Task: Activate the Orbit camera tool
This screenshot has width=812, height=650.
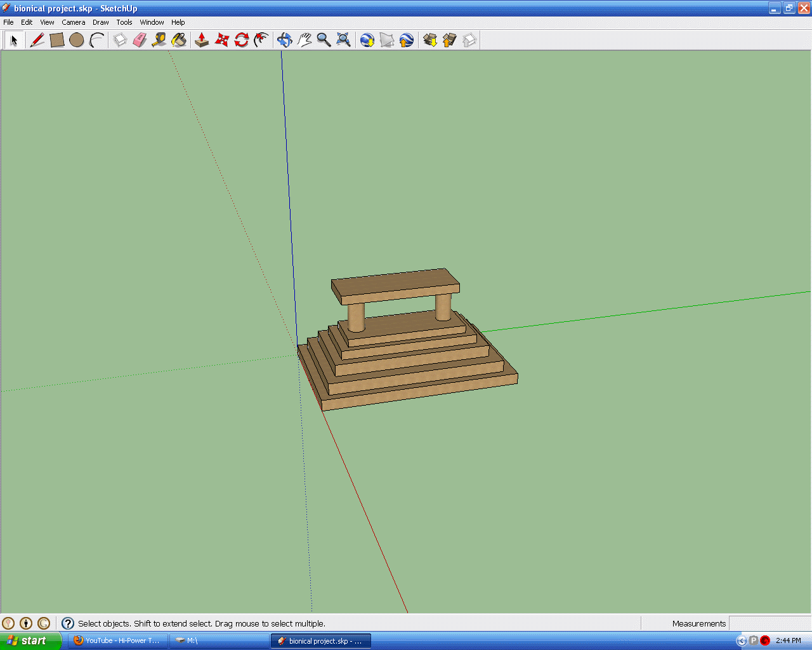Action: pyautogui.click(x=284, y=40)
